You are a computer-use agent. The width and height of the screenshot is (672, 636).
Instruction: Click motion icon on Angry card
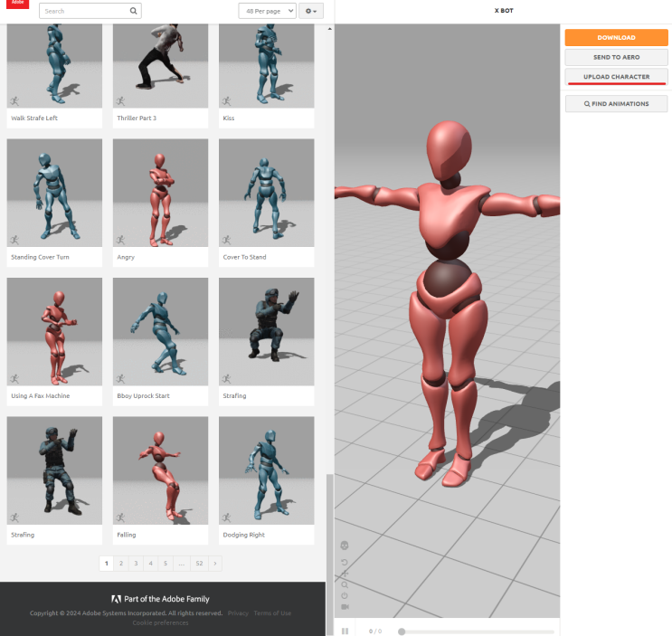[x=120, y=240]
